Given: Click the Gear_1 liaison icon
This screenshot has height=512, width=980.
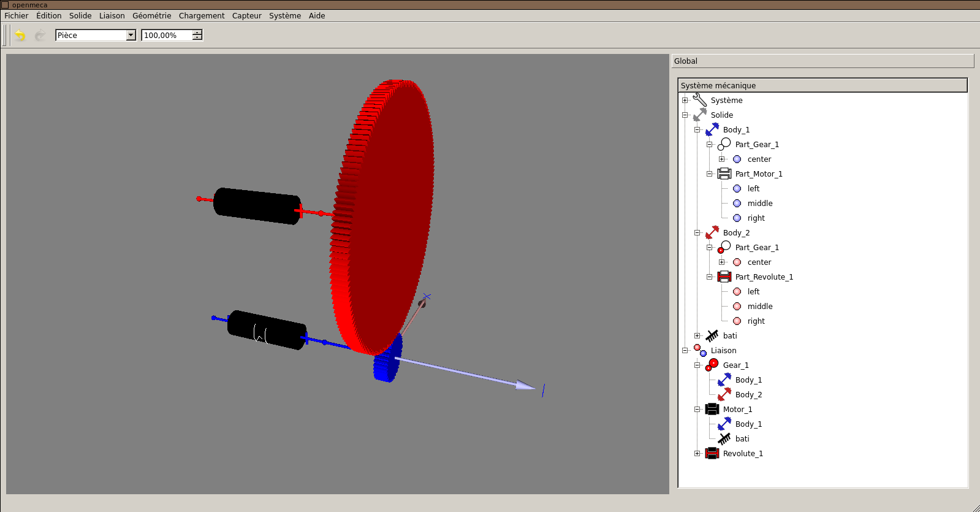Looking at the screenshot, I should tap(712, 365).
